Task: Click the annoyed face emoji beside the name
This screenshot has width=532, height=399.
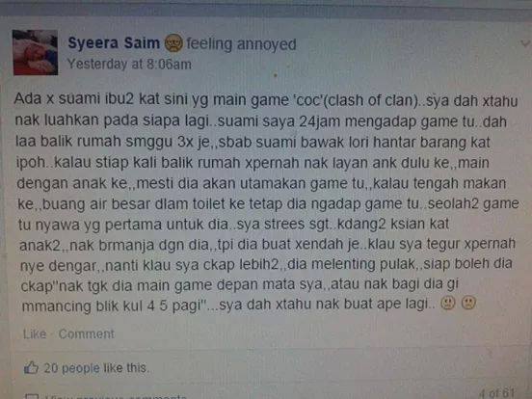Action: click(x=173, y=43)
